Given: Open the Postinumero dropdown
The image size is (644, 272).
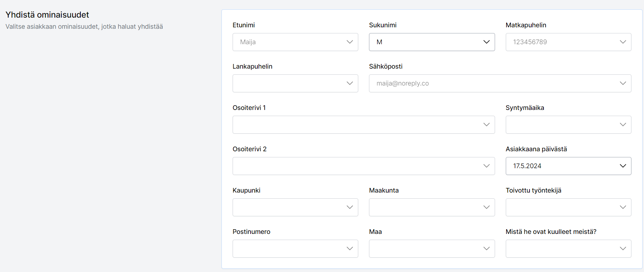Looking at the screenshot, I should [x=295, y=249].
